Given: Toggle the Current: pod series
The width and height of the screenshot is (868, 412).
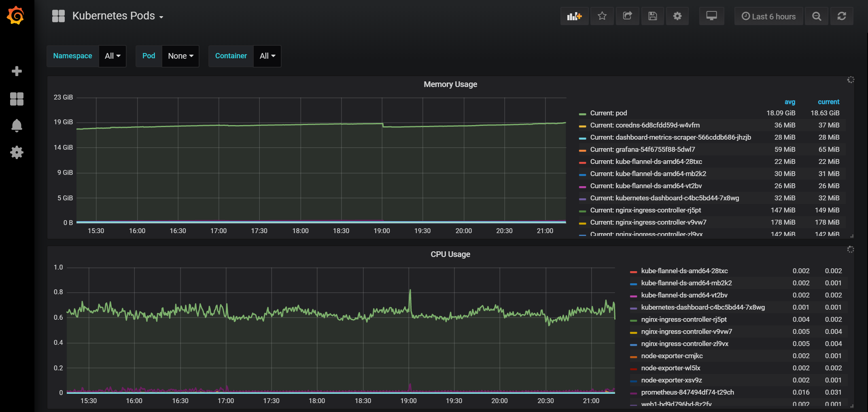Looking at the screenshot, I should 608,113.
